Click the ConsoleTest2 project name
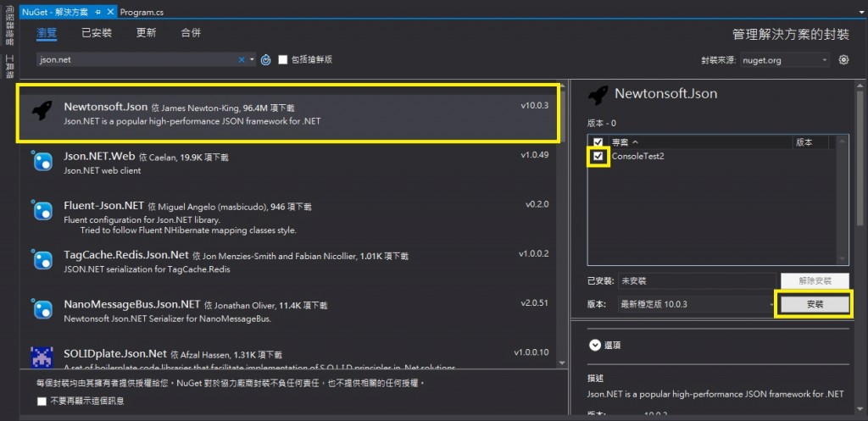868x421 pixels. point(637,157)
